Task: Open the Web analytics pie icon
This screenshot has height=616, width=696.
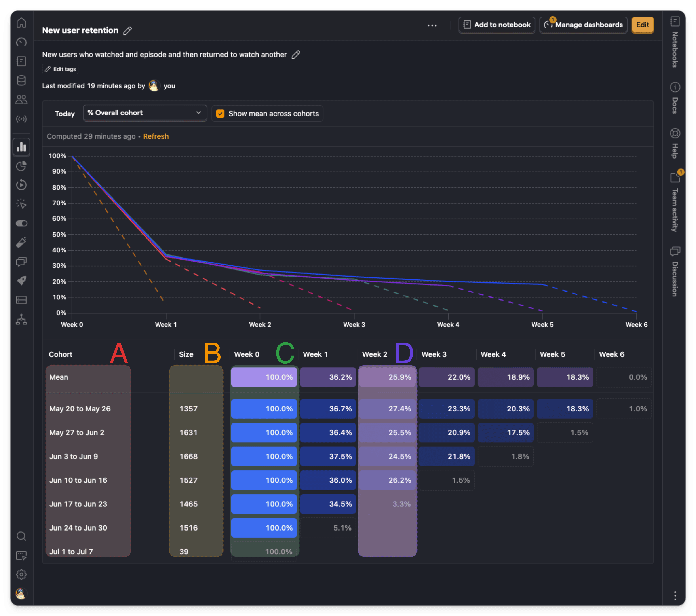Action: point(21,166)
